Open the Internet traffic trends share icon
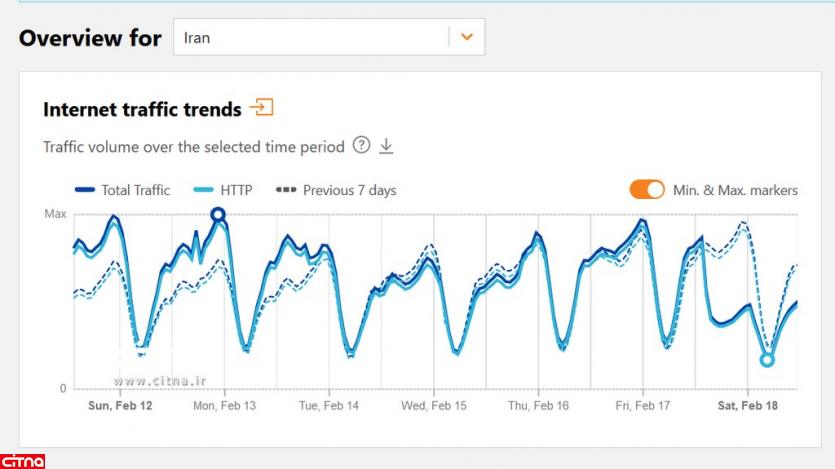The width and height of the screenshot is (835, 469). point(262,108)
